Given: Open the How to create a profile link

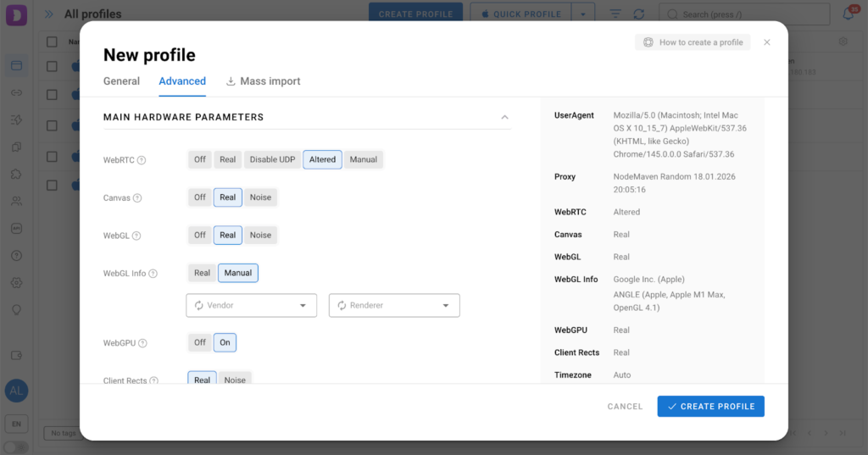Looking at the screenshot, I should pos(693,42).
